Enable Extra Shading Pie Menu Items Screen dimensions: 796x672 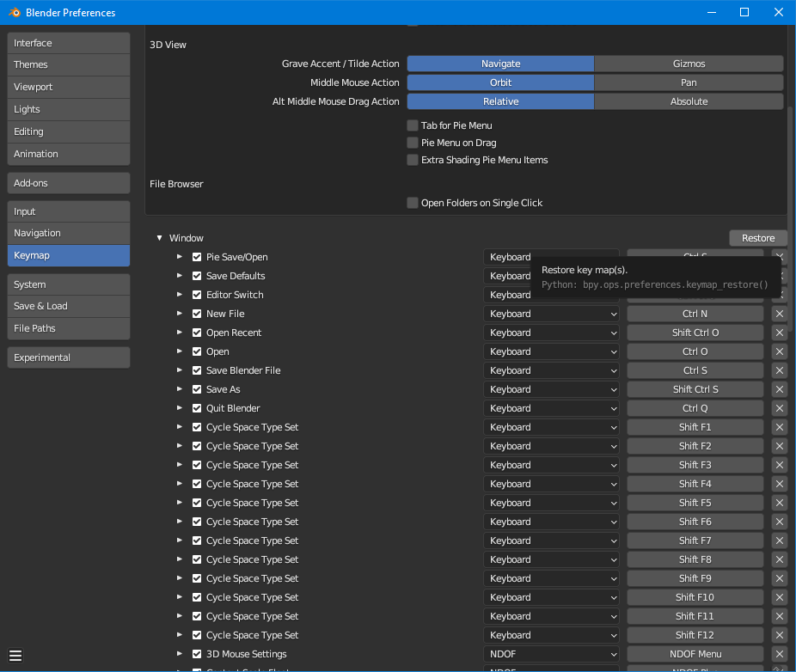413,160
